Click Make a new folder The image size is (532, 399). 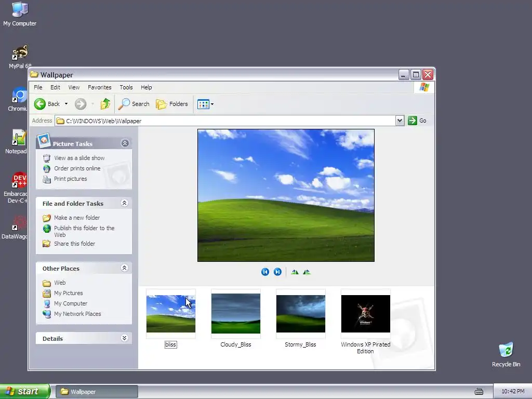pos(77,218)
